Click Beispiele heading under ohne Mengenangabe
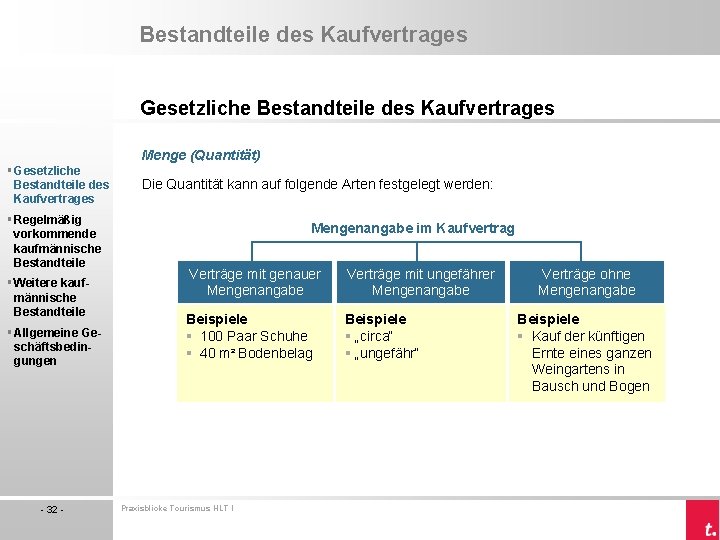Viewport: 720px width, 540px height. (548, 319)
